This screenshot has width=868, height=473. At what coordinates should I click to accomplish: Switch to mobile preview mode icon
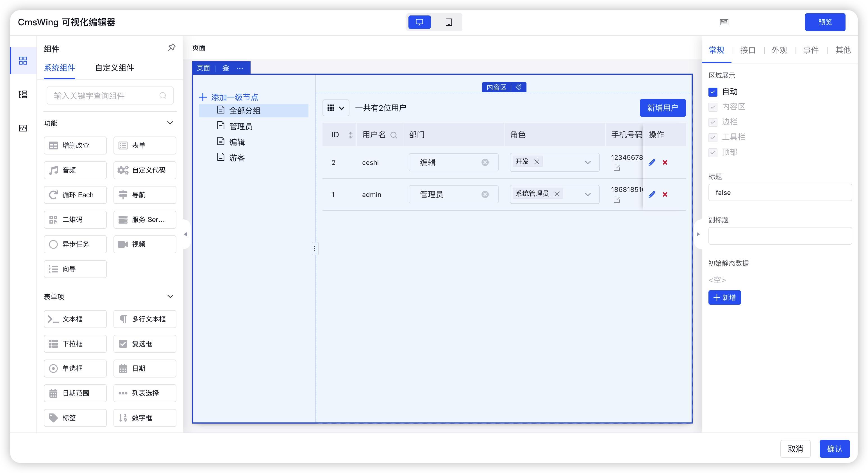(449, 22)
